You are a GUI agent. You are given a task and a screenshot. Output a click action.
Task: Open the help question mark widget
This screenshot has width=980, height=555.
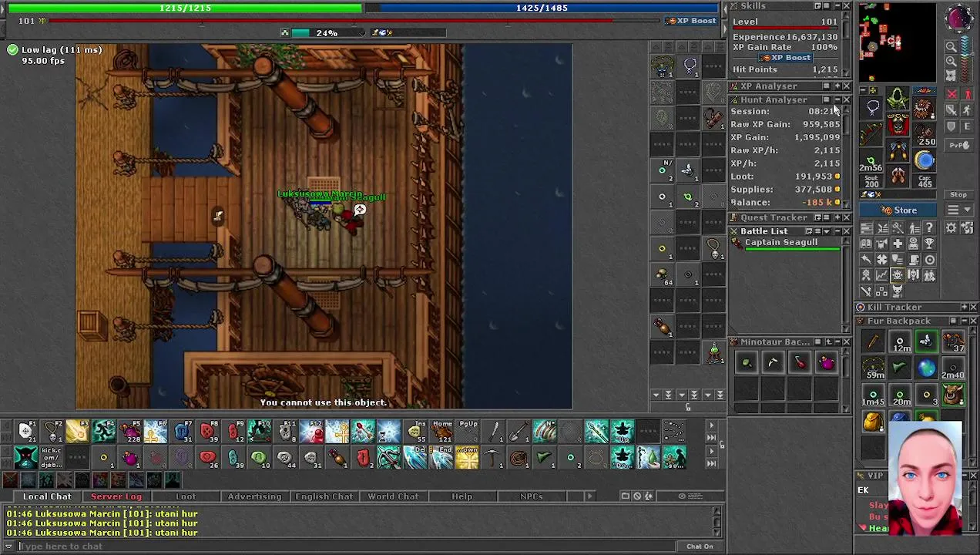point(929,228)
